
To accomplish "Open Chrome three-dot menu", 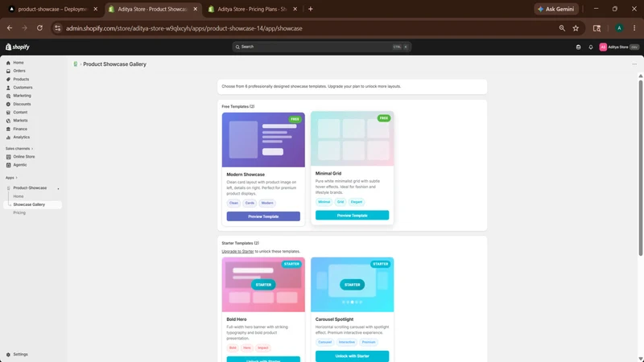I will (x=634, y=28).
